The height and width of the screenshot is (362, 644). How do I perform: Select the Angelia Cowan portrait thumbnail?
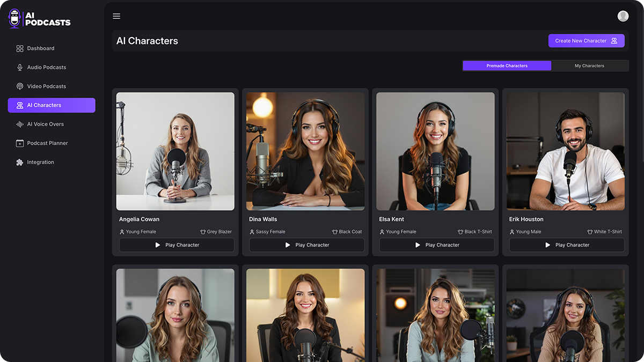pos(175,151)
